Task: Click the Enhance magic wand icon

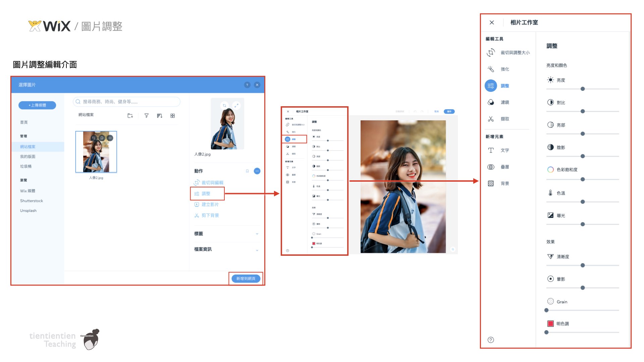Action: point(491,69)
